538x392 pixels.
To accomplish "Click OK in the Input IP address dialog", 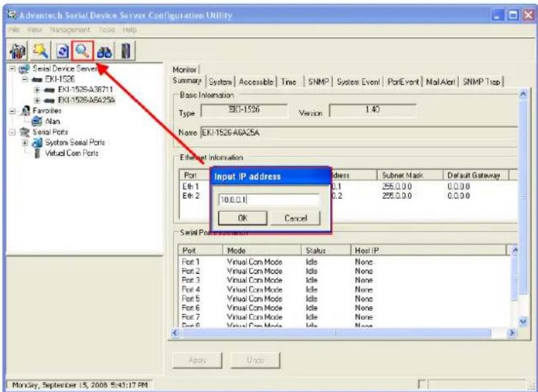I will click(x=242, y=218).
